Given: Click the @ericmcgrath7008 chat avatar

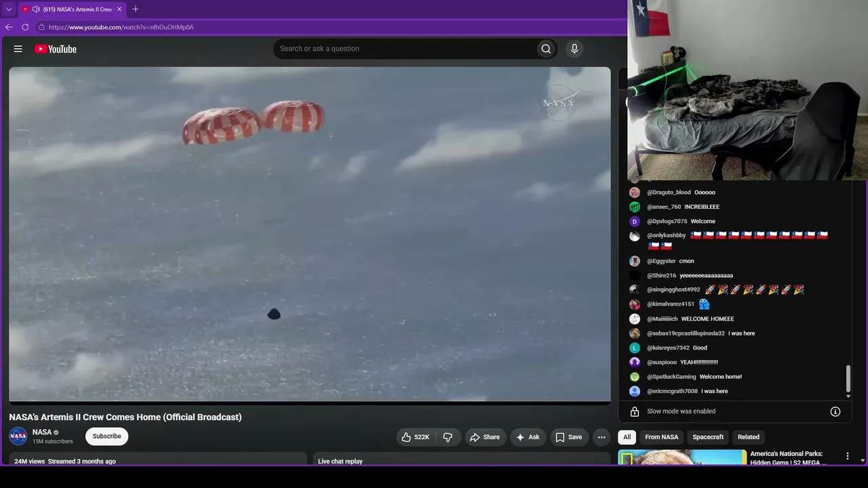Looking at the screenshot, I should [x=635, y=391].
